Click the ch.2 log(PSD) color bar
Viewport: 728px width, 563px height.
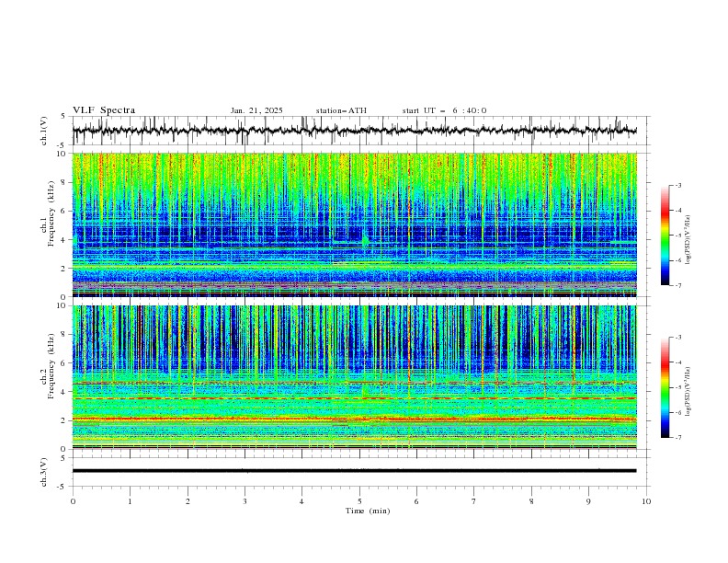(665, 387)
